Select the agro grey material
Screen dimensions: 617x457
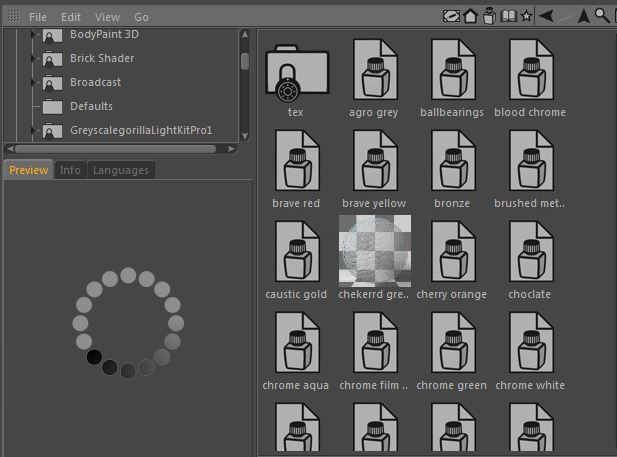click(x=375, y=69)
